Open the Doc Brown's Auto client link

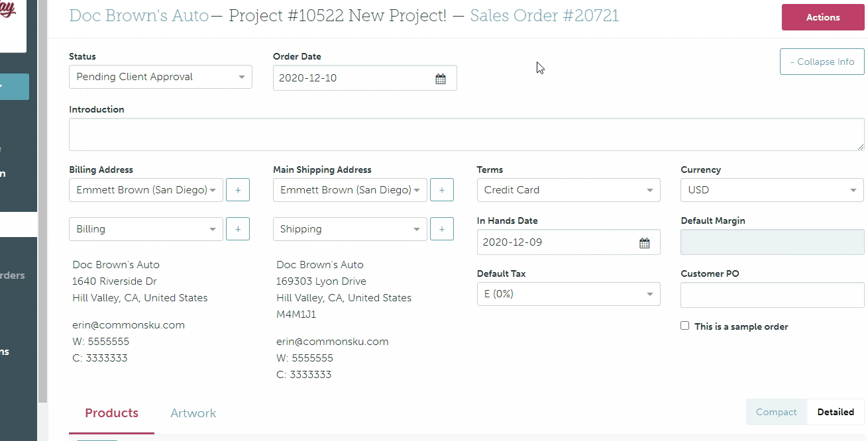tap(139, 16)
